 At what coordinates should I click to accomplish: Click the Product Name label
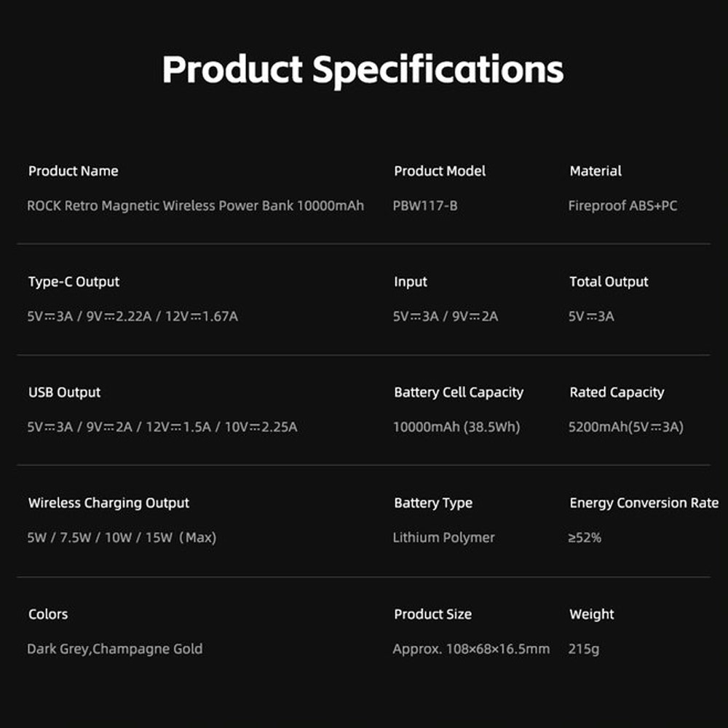tap(73, 171)
